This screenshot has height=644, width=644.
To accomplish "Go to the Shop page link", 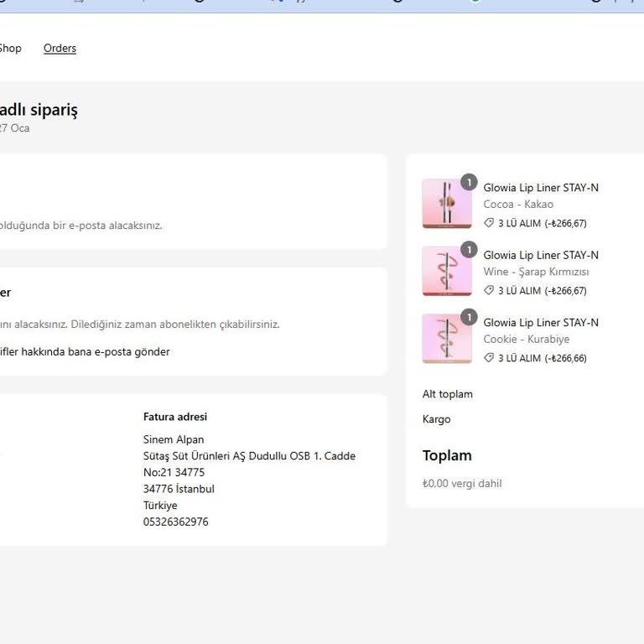I will pyautogui.click(x=10, y=49).
